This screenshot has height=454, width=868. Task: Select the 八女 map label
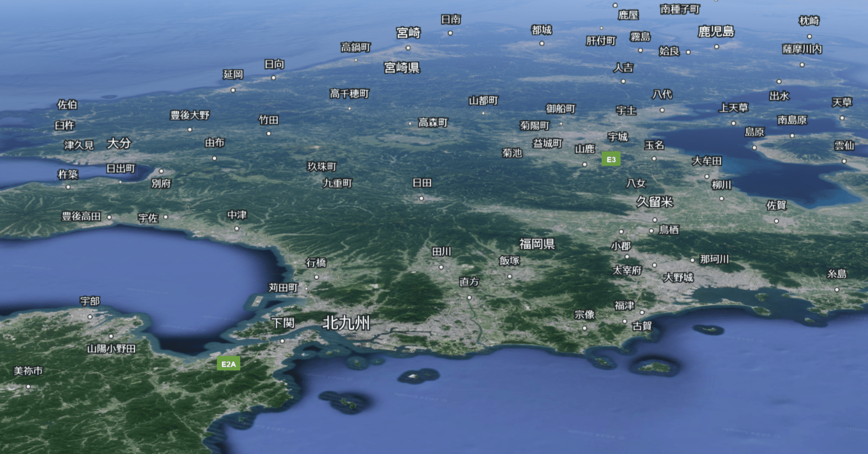point(636,184)
